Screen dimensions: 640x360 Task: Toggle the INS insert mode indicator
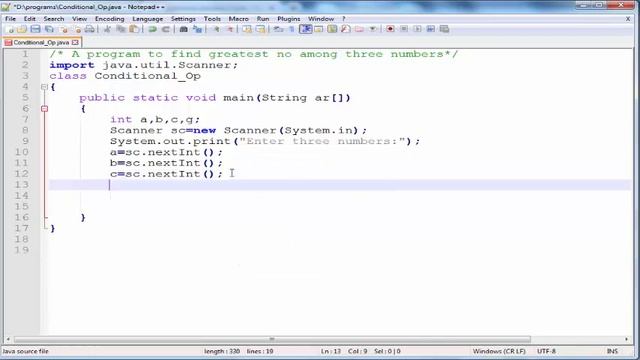612,351
